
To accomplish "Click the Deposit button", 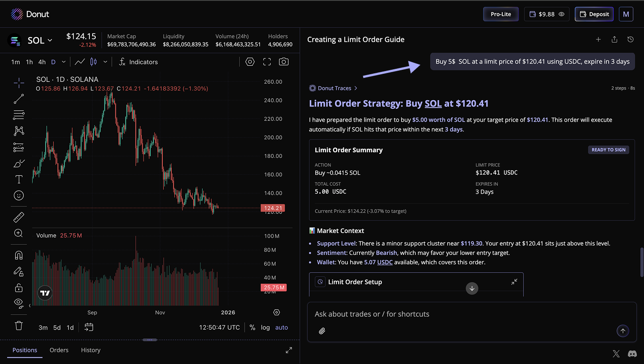I will pos(594,14).
